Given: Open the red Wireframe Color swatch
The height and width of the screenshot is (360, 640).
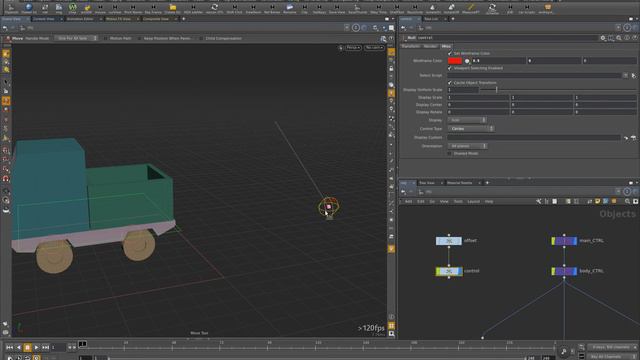Looking at the screenshot, I should (x=455, y=61).
